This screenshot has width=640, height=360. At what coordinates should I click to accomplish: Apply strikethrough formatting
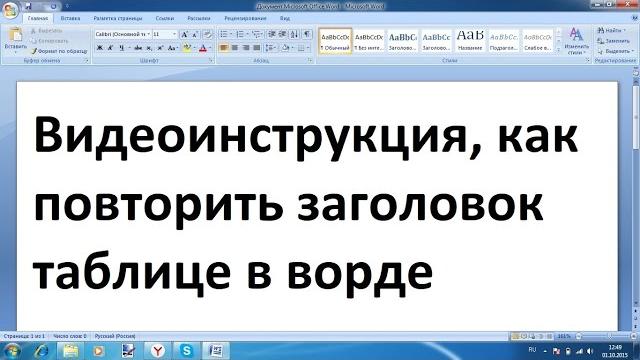(138, 48)
